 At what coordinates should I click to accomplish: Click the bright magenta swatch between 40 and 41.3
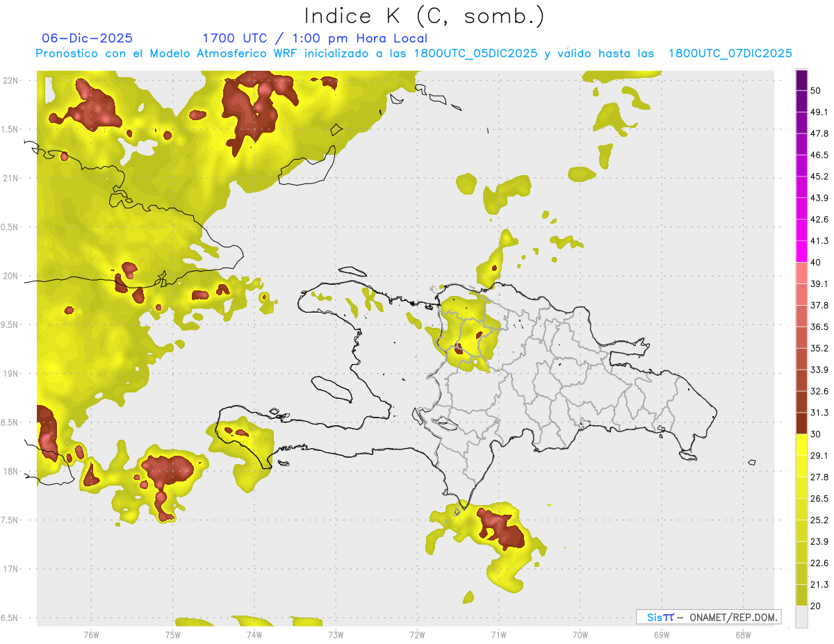pyautogui.click(x=801, y=251)
